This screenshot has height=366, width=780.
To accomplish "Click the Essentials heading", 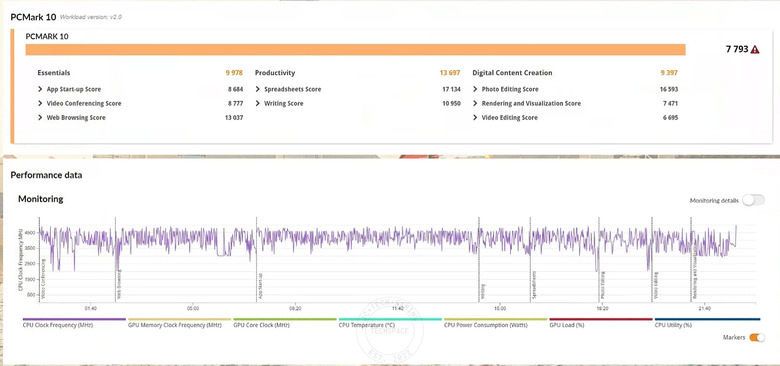I will tap(54, 73).
